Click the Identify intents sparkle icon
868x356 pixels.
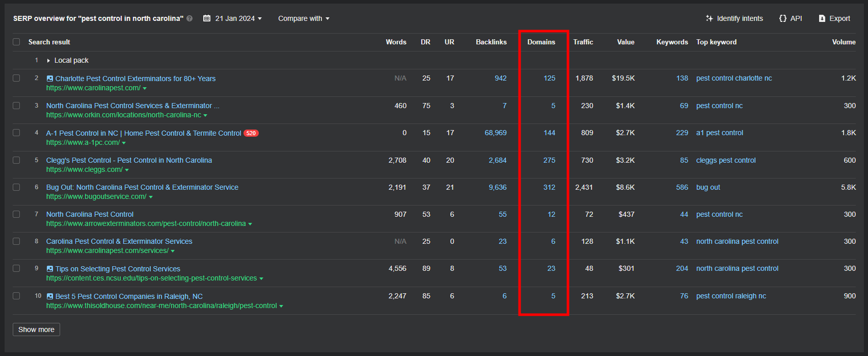(x=709, y=18)
